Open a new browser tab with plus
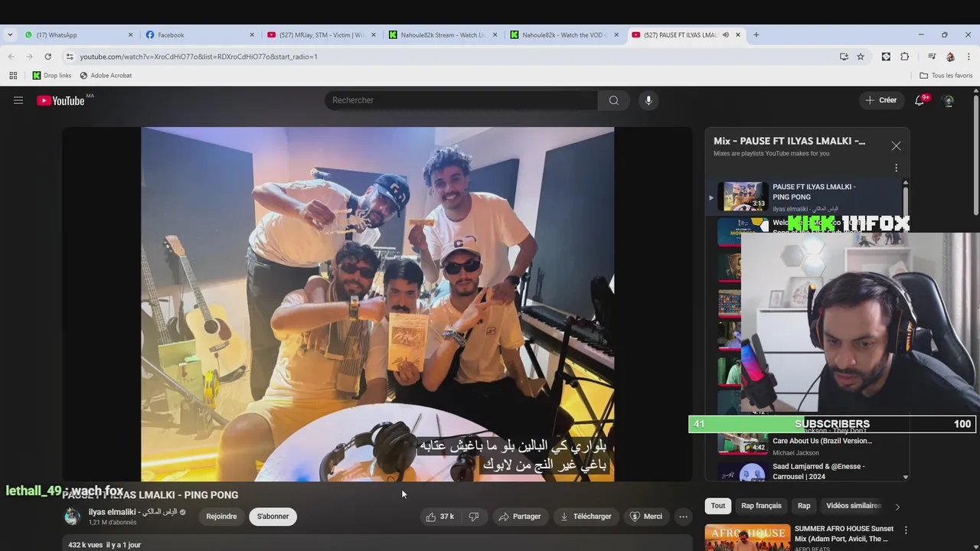Screen dimensions: 980x551 click(x=756, y=34)
